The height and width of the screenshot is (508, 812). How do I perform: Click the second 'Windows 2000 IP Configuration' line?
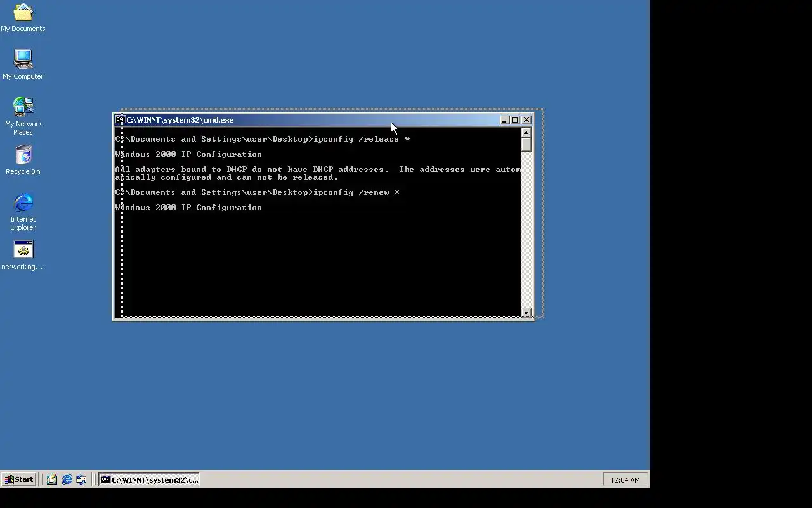(188, 208)
